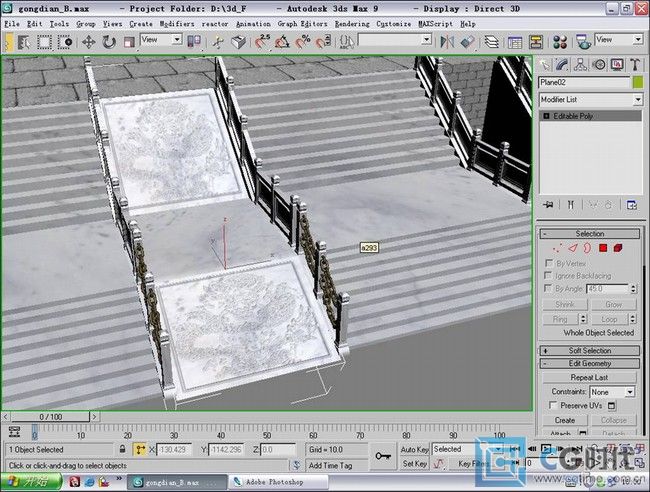Expand the Soft Selection rollout

pos(589,351)
